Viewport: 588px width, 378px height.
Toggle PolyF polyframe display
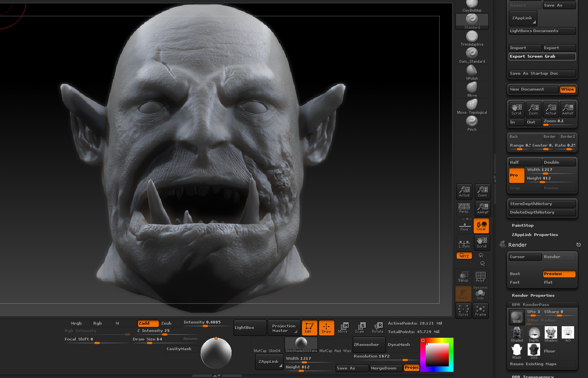481,276
